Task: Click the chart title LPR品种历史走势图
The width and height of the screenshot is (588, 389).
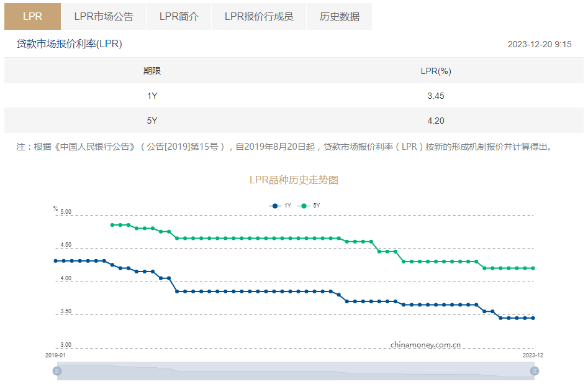Action: coord(294,178)
